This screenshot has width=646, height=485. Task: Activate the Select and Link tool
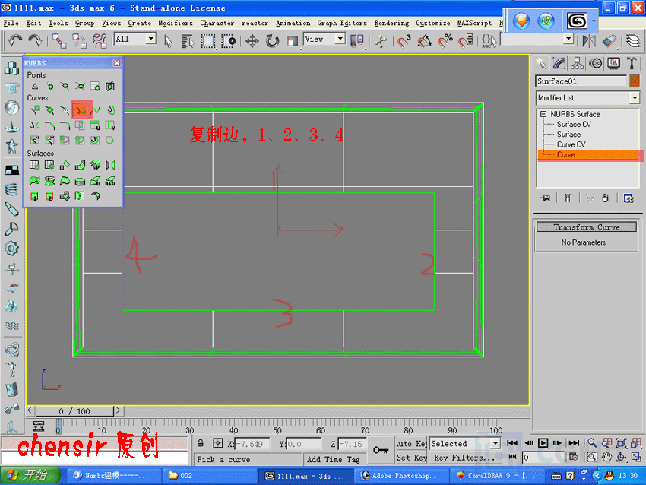coord(59,41)
